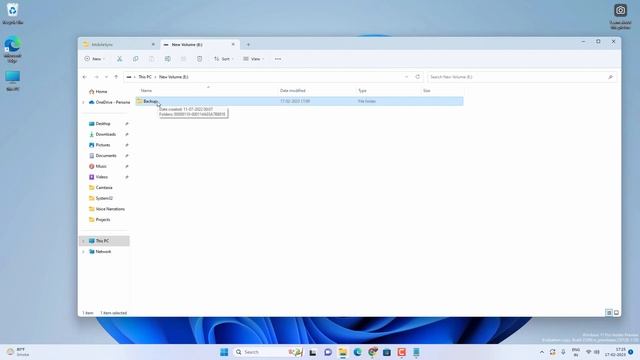
Task: Expand the This PC tree chevron
Action: coord(83,241)
